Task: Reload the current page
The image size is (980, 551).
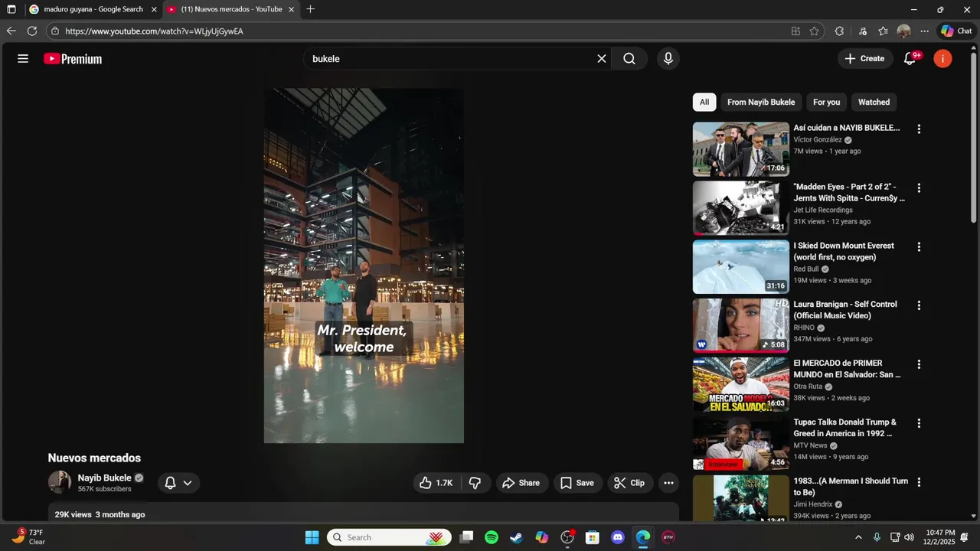Action: click(32, 31)
